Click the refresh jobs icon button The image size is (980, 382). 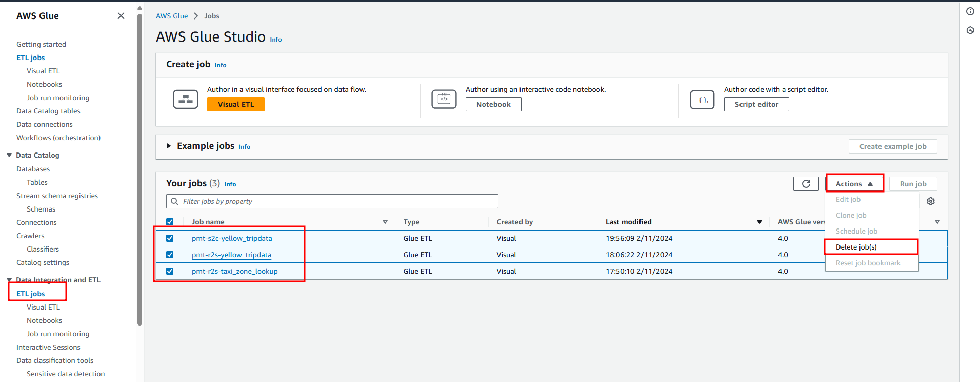tap(806, 184)
